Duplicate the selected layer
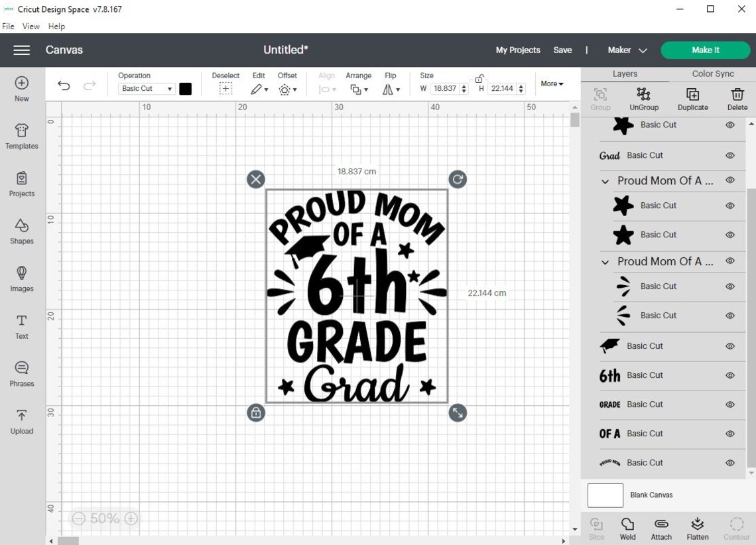Screen dimensions: 756x545 [692, 99]
